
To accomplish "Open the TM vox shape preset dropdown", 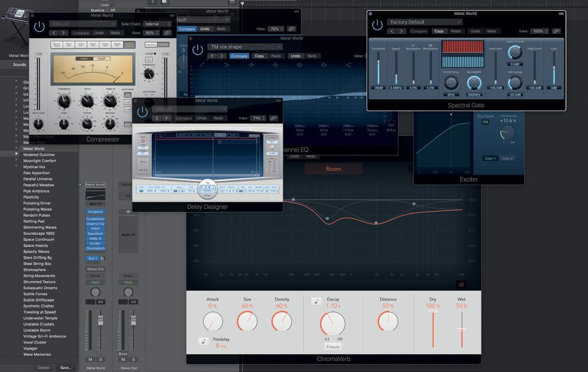I will click(245, 47).
